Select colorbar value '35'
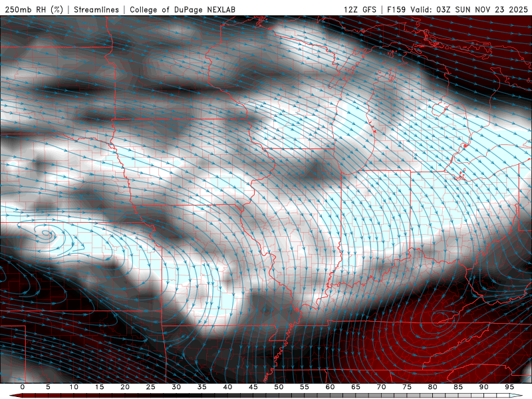This screenshot has width=532, height=399. point(202,387)
